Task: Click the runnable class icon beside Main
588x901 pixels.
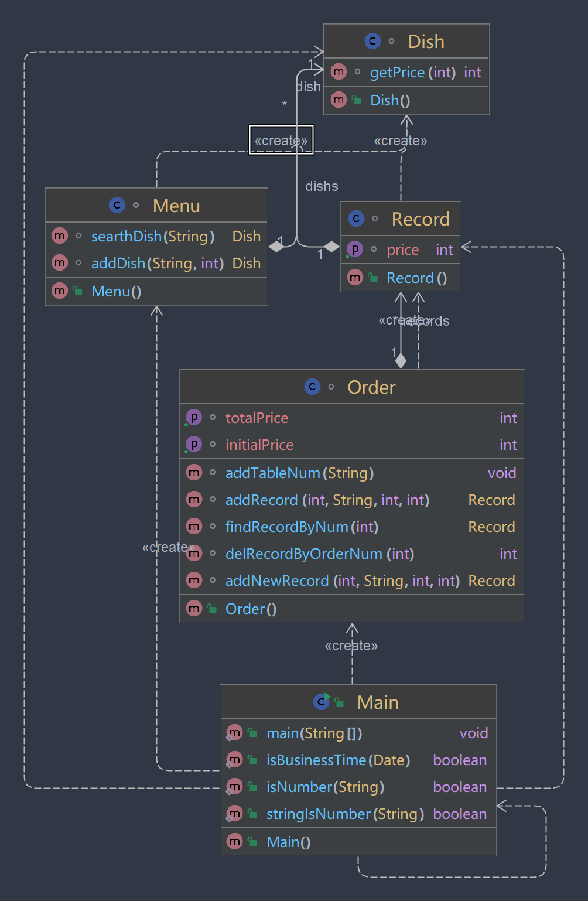Action: (x=322, y=701)
